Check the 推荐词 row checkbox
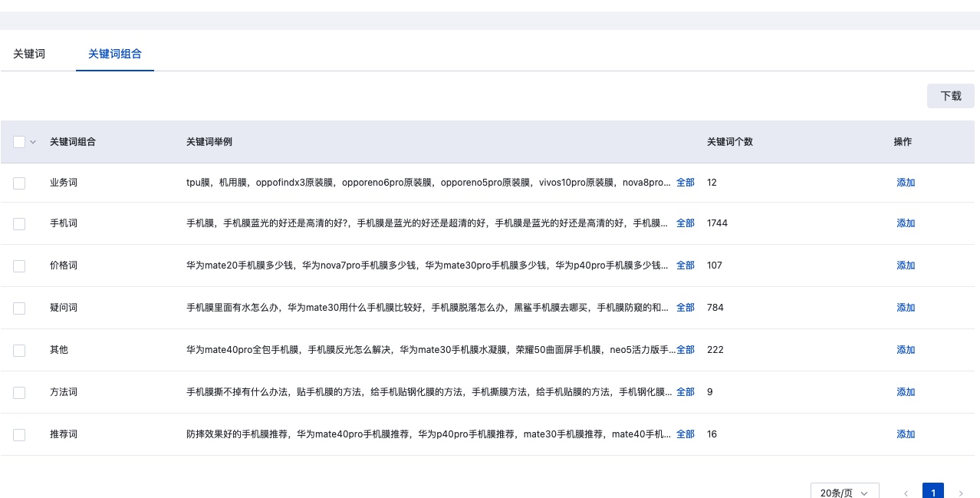 19,434
